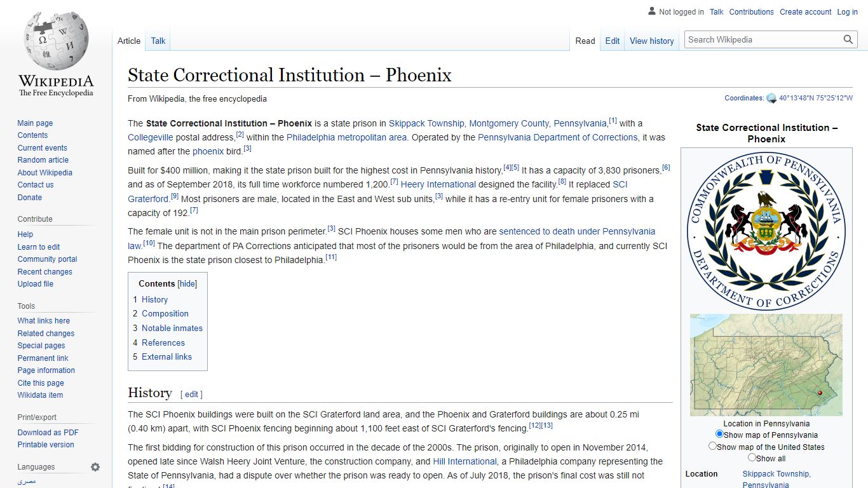Viewport: 868px width, 488px height.
Task: Open the languages settings gear icon
Action: (x=95, y=467)
